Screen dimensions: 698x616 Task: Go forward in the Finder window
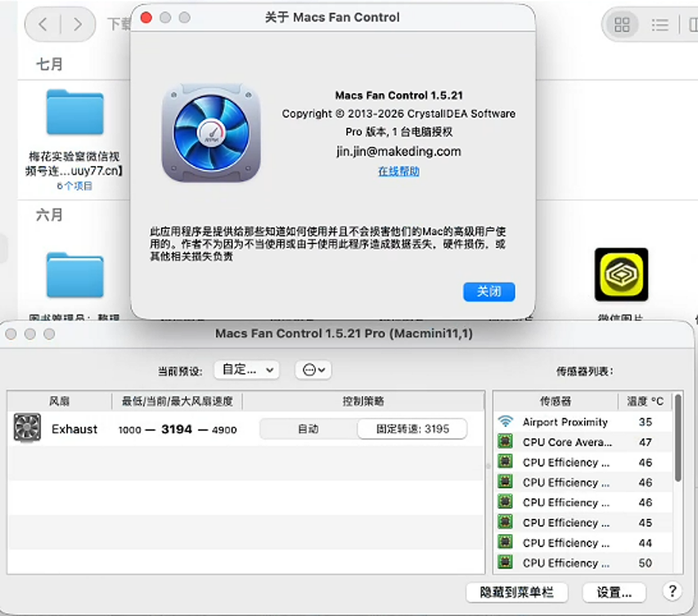tap(78, 24)
